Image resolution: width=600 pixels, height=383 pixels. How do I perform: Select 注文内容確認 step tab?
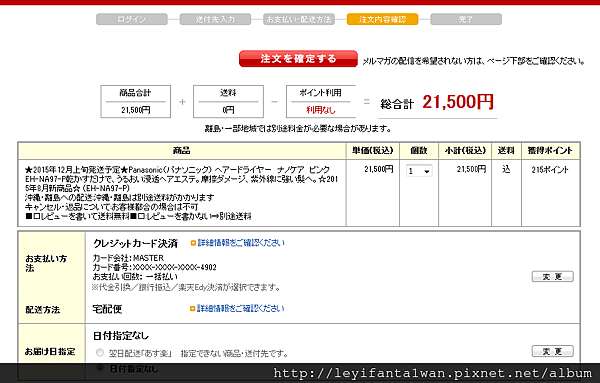[382, 19]
